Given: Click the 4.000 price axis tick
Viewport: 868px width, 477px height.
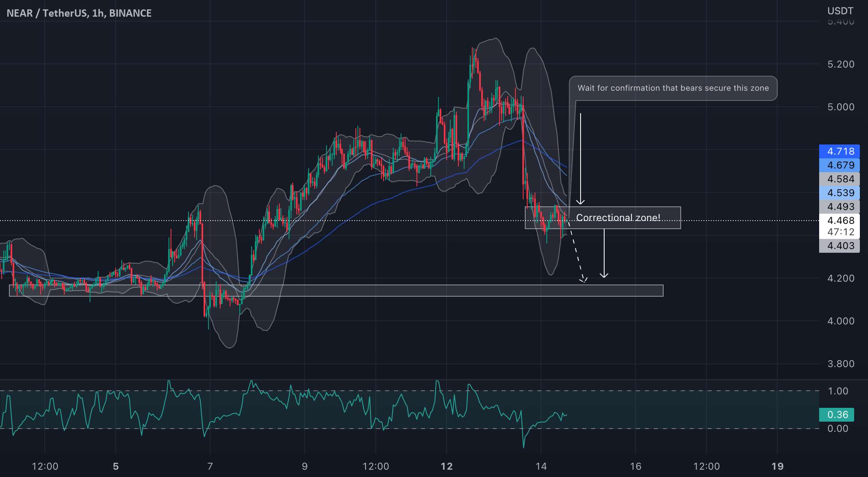Looking at the screenshot, I should 841,321.
